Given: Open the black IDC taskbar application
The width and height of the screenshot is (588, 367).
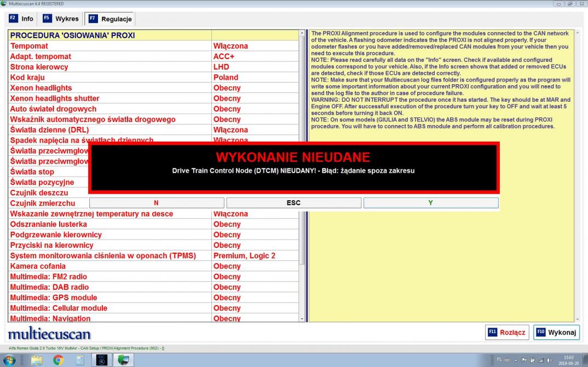Looking at the screenshot, I should coord(102,360).
